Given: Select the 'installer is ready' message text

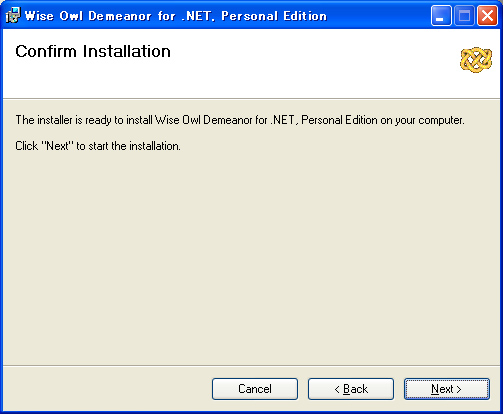Looking at the screenshot, I should tap(240, 120).
